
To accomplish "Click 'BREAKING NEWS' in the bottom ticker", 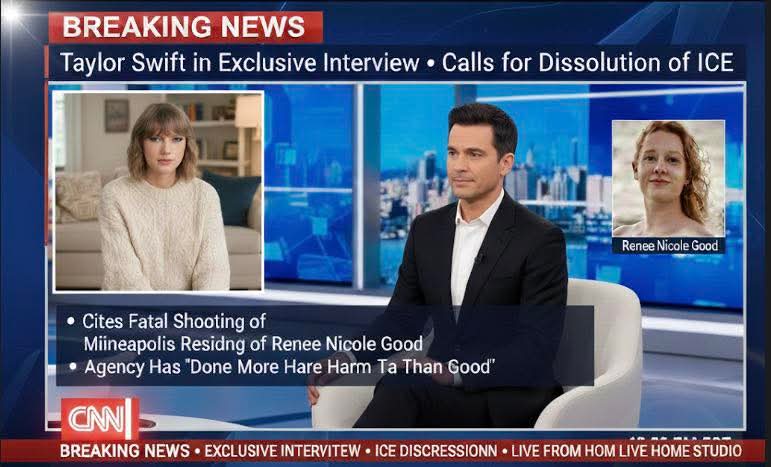I will [125, 451].
